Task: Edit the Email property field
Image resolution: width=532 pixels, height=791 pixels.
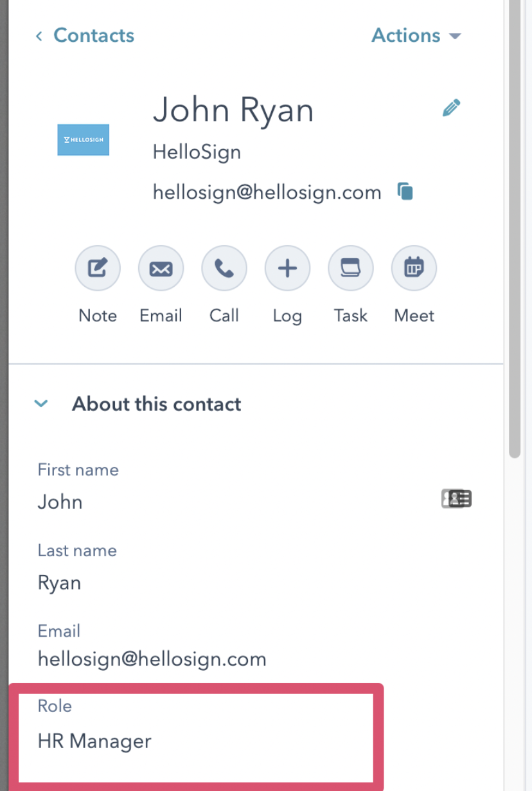Action: [x=152, y=659]
